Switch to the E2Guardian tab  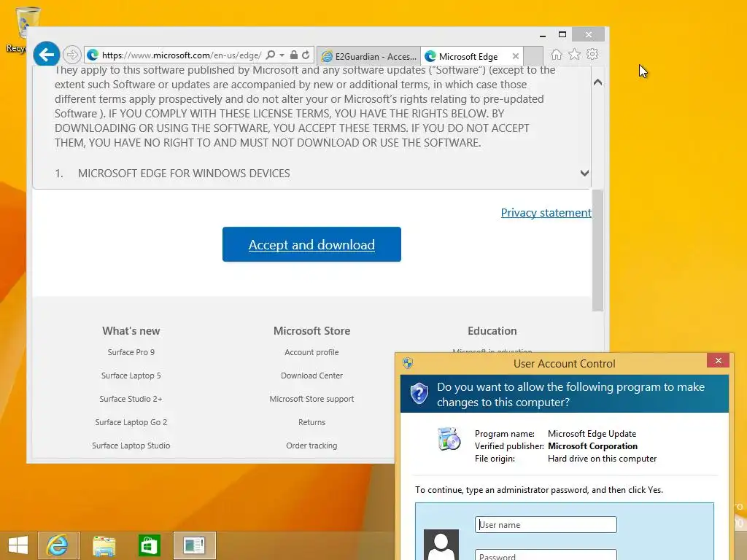(368, 56)
